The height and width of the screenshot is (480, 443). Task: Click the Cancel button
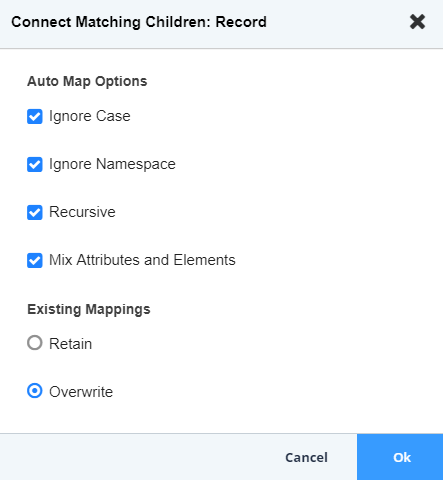click(306, 457)
